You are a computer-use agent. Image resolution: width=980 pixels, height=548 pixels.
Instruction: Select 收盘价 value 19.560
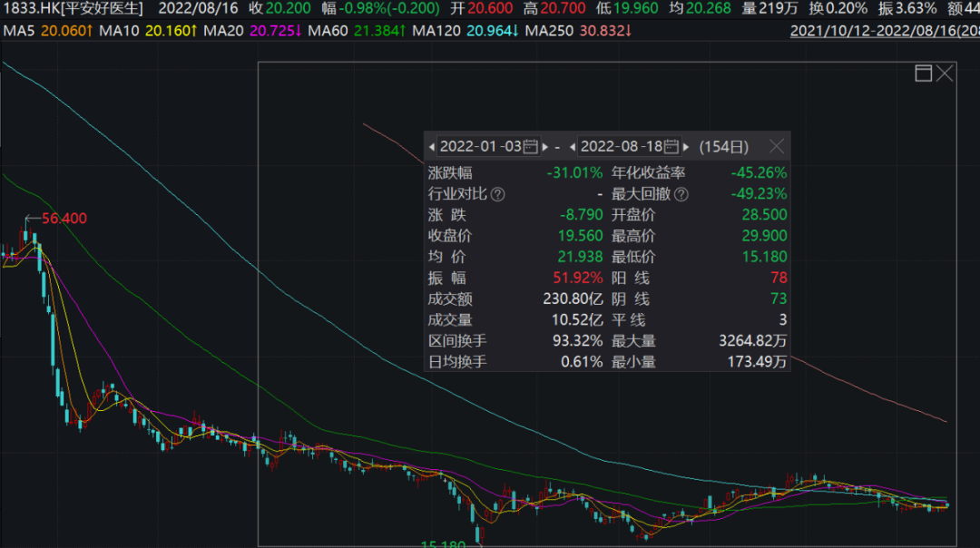[x=580, y=236]
